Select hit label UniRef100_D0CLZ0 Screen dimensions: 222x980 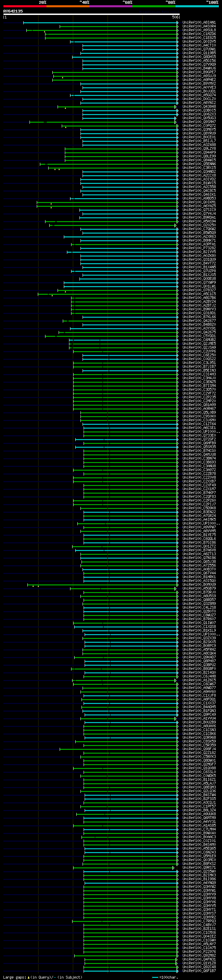pyautogui.click(x=199, y=99)
